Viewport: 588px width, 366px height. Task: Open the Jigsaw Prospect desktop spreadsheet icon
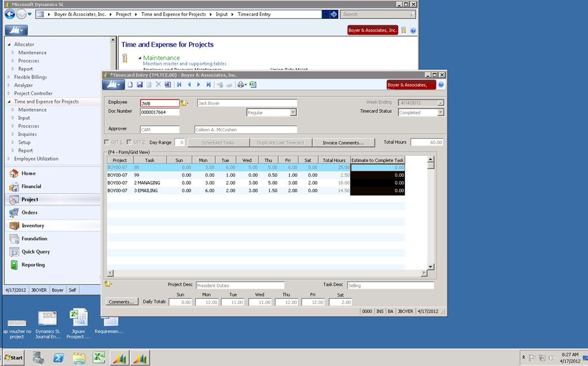coord(78,324)
